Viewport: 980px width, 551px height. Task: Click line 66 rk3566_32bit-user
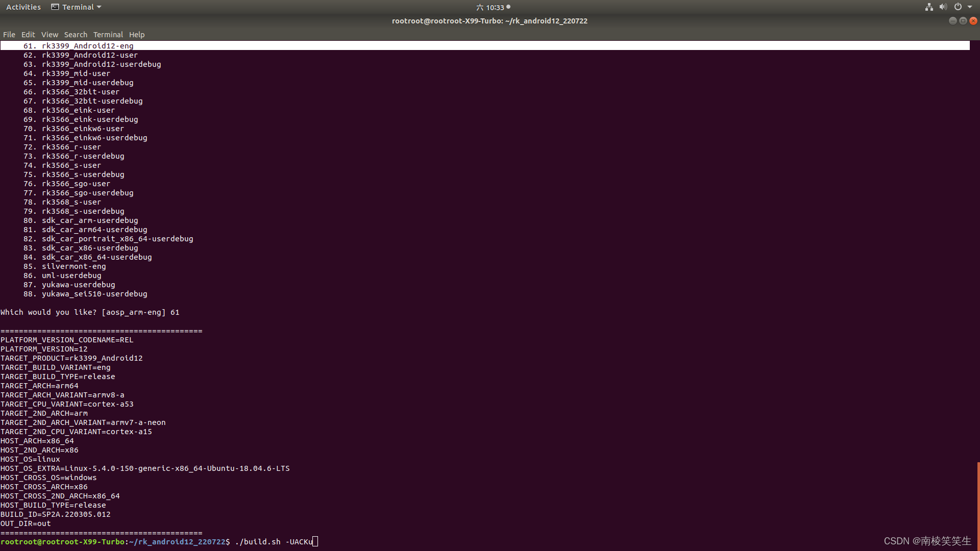click(x=71, y=92)
